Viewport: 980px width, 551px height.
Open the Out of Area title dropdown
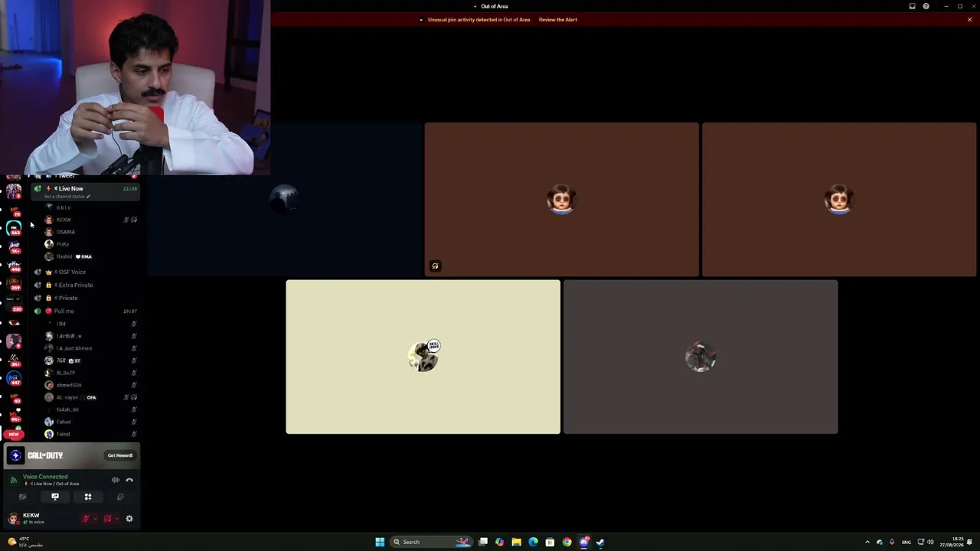[x=491, y=6]
